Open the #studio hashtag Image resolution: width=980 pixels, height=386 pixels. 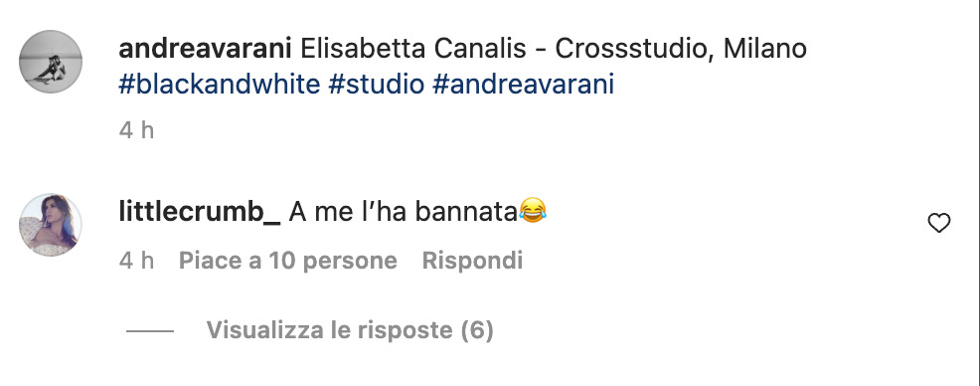[x=377, y=84]
